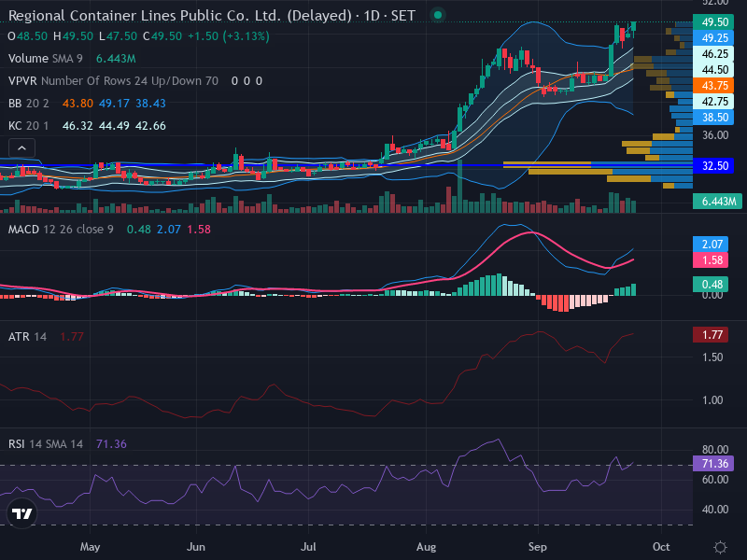Click the TradingView logo icon

click(x=21, y=513)
